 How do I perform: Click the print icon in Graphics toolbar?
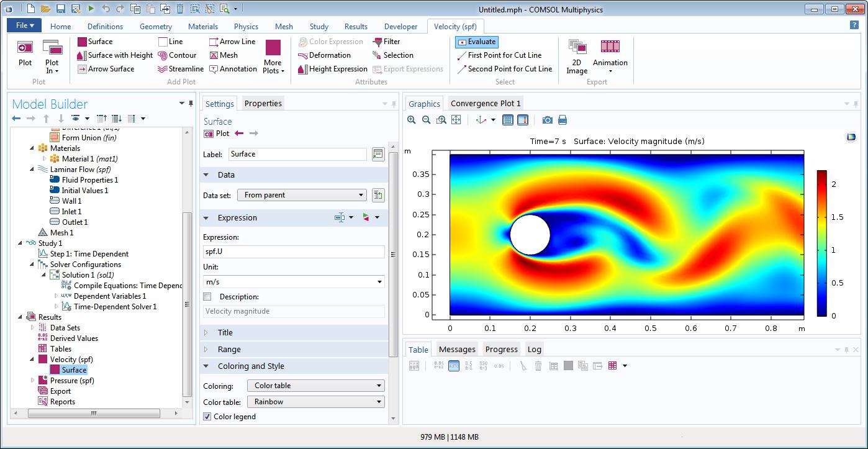[563, 120]
